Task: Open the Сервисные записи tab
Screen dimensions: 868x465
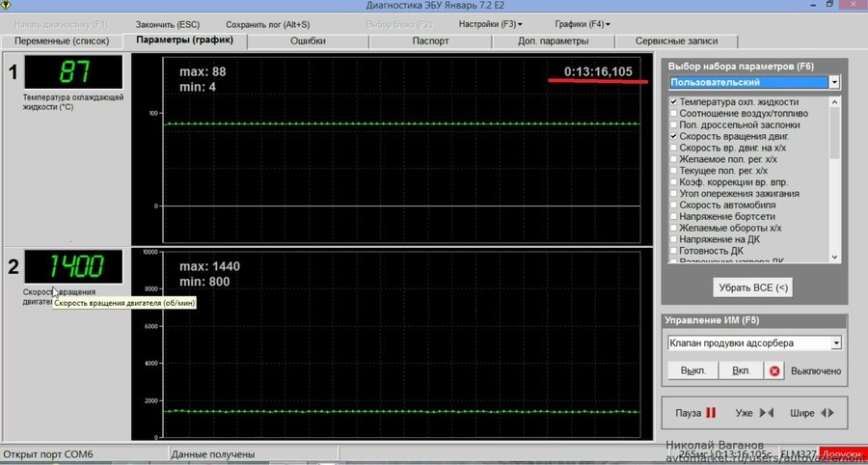Action: point(676,41)
